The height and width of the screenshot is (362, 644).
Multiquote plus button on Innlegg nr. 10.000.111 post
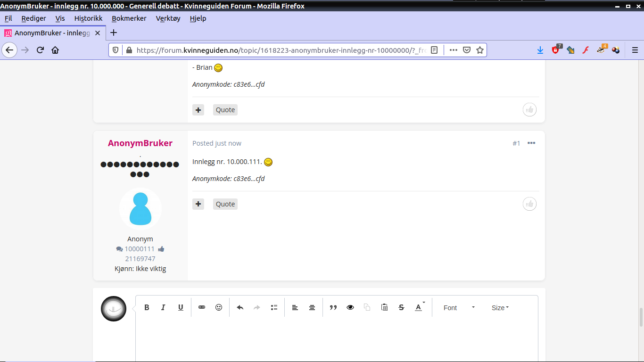[198, 204]
